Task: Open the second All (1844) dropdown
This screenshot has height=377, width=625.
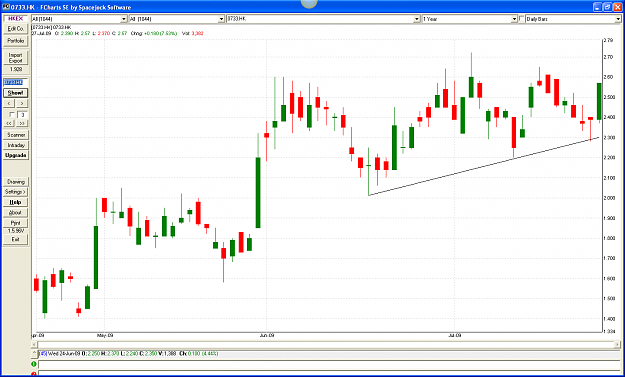Action: 221,19
